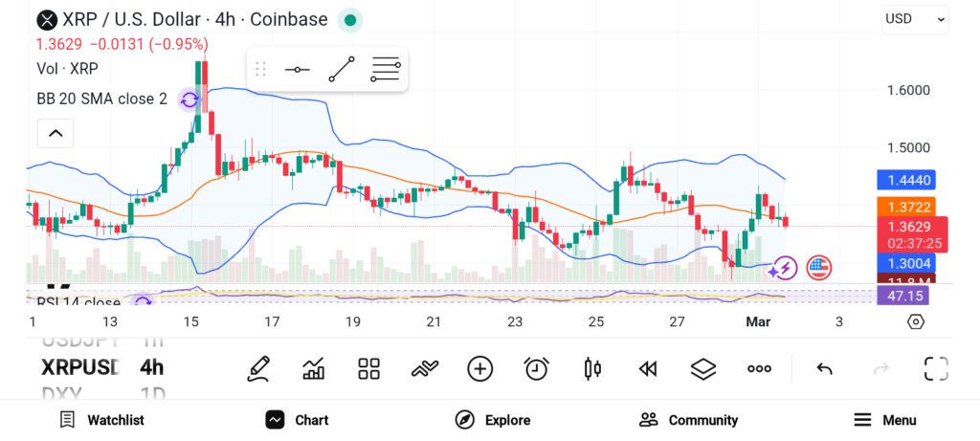
Task: Open the alarm clock alert icon
Action: click(536, 368)
